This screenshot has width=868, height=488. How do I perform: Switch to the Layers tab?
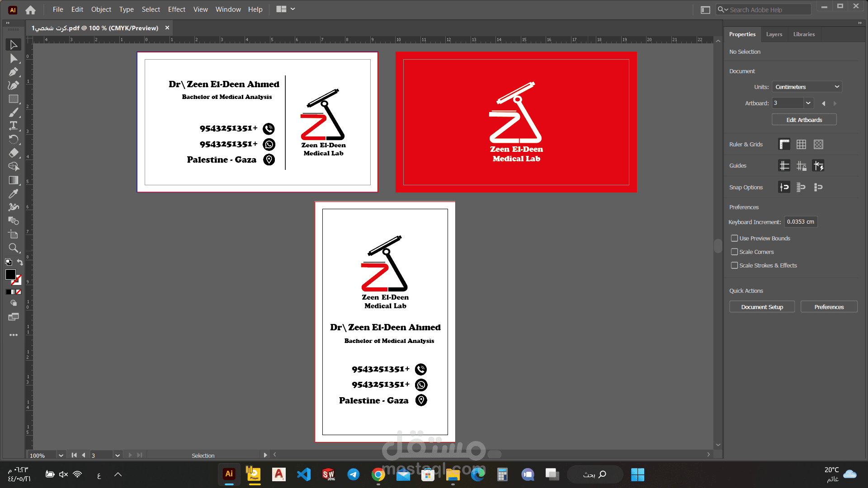pos(774,34)
